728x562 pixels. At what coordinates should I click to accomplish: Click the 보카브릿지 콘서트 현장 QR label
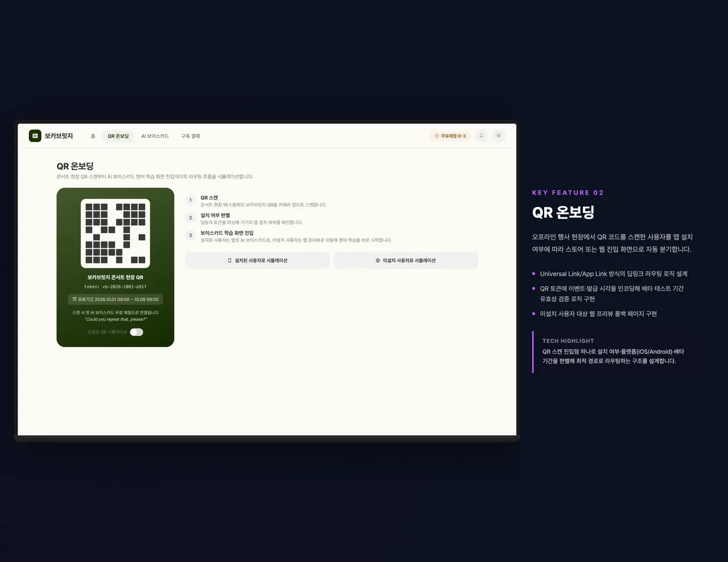[115, 277]
